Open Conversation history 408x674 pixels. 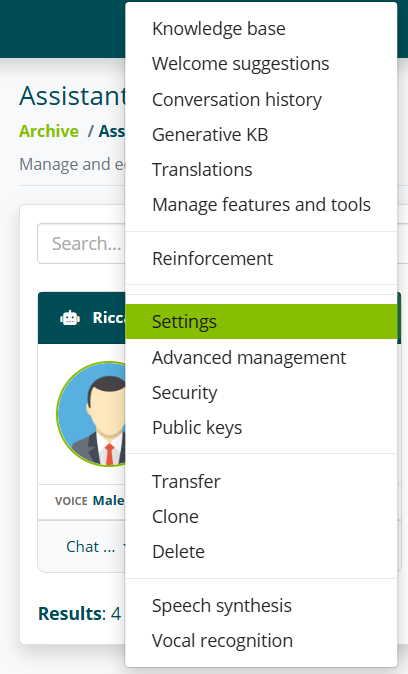pos(261,99)
